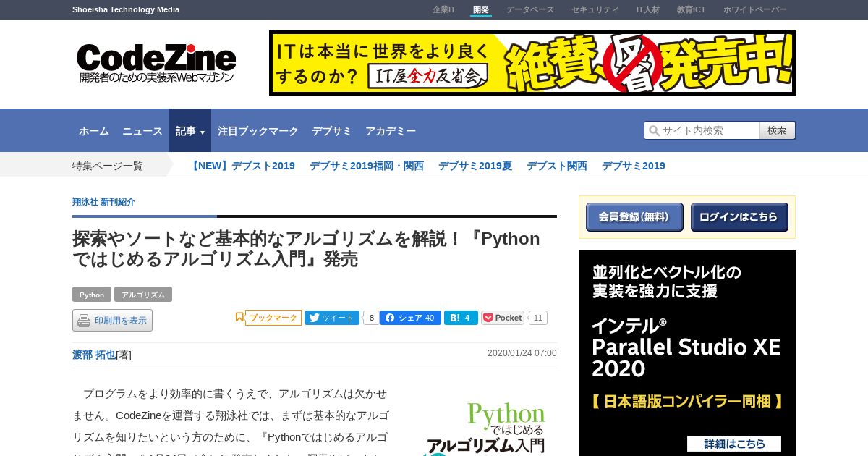The height and width of the screenshot is (456, 868).
Task: Open 【NEW】デブスト2019 feature link
Action: (x=242, y=166)
